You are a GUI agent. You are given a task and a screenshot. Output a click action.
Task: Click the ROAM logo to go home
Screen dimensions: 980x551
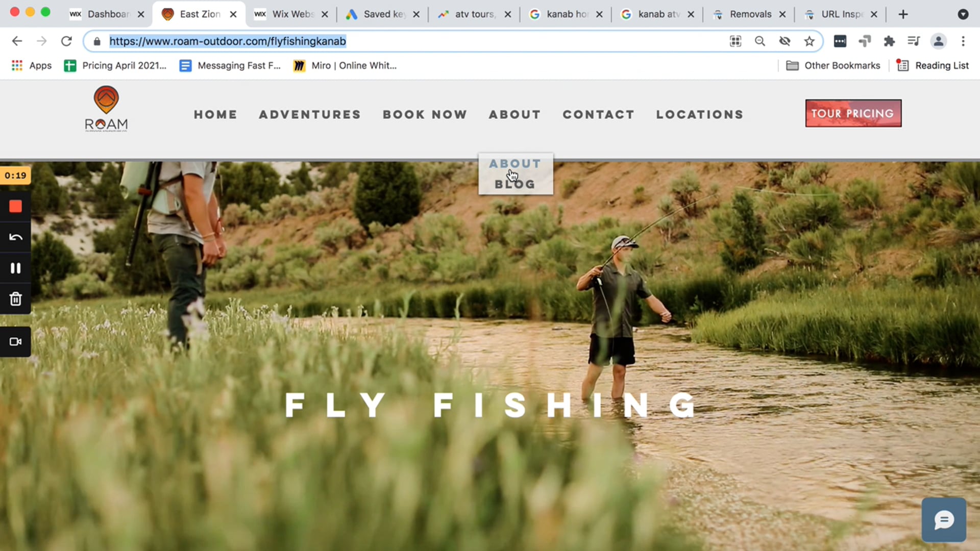pyautogui.click(x=106, y=110)
